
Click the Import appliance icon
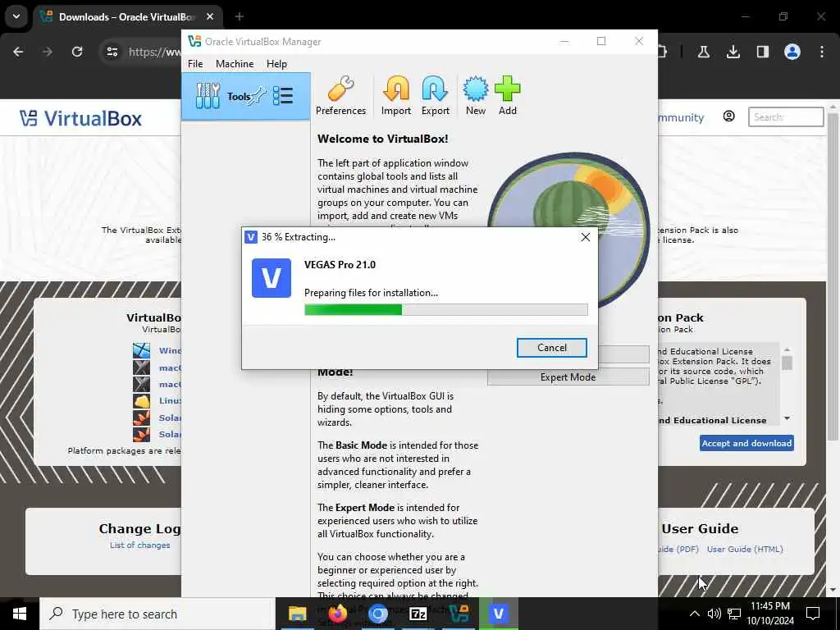tap(396, 95)
